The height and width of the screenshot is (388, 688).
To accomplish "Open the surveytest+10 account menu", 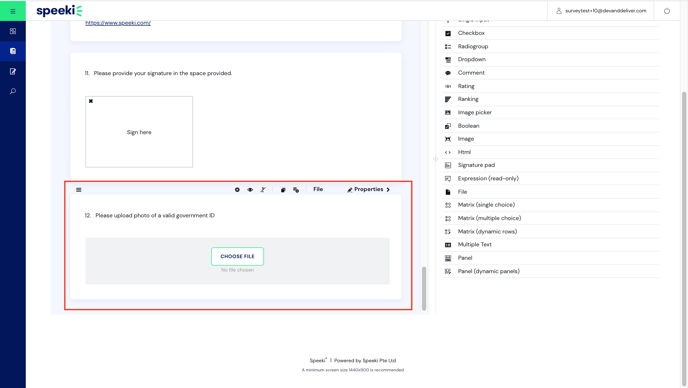I will click(x=601, y=11).
